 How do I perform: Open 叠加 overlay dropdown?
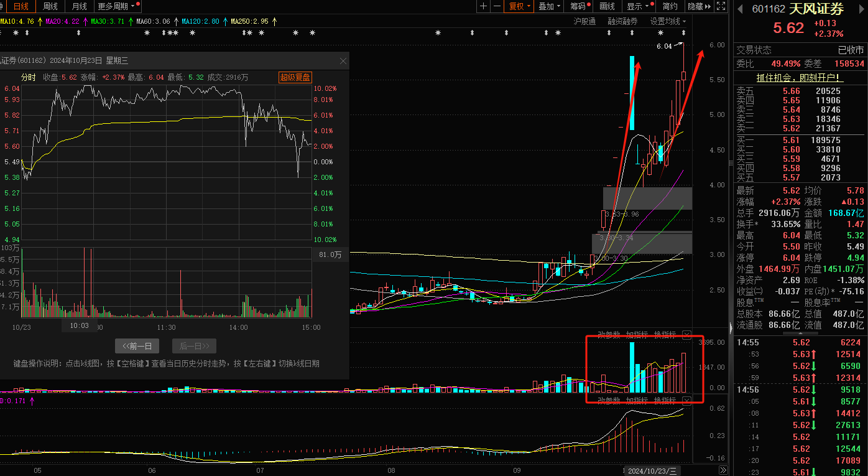pyautogui.click(x=549, y=6)
